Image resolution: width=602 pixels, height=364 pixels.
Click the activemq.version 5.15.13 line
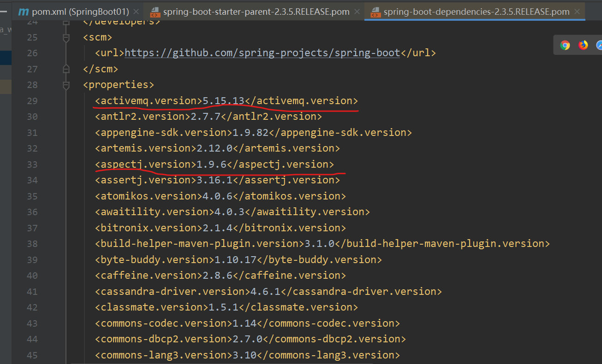point(226,100)
